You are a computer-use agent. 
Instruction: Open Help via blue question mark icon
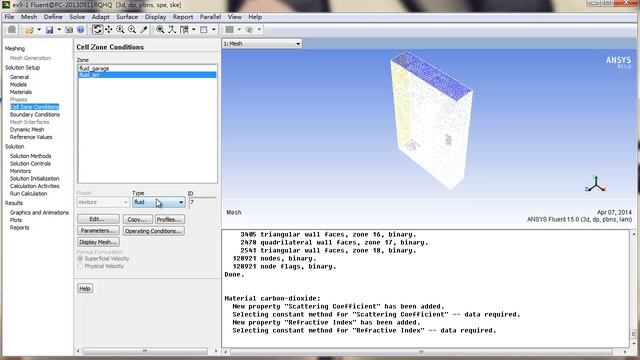80,30
